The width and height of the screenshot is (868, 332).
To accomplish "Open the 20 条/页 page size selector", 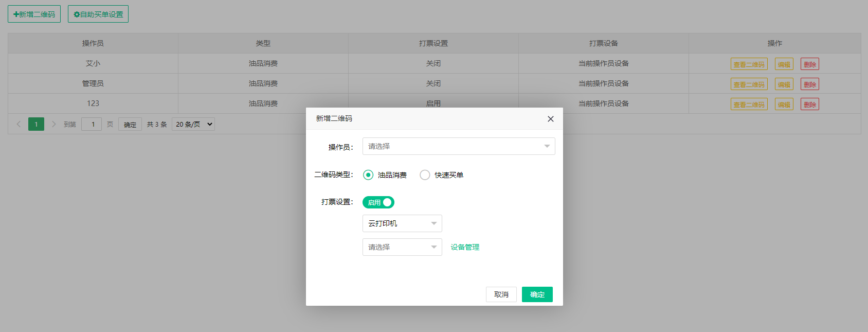I will point(193,124).
